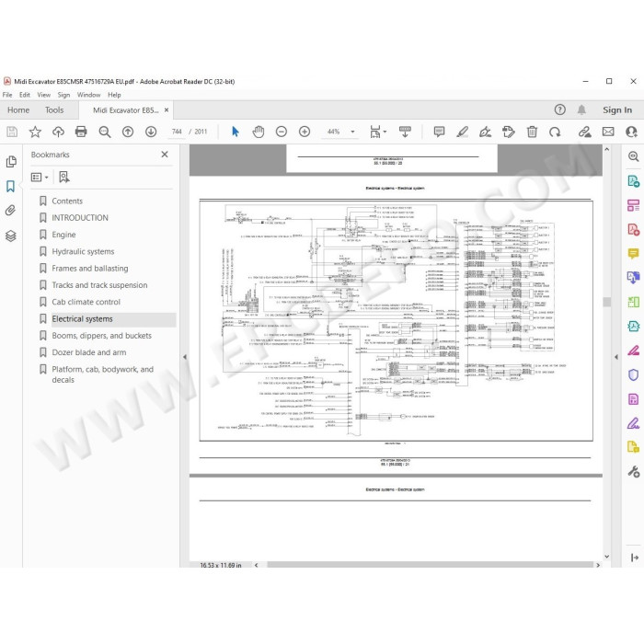The image size is (644, 644).
Task: Go to previous page arrow
Action: [128, 132]
